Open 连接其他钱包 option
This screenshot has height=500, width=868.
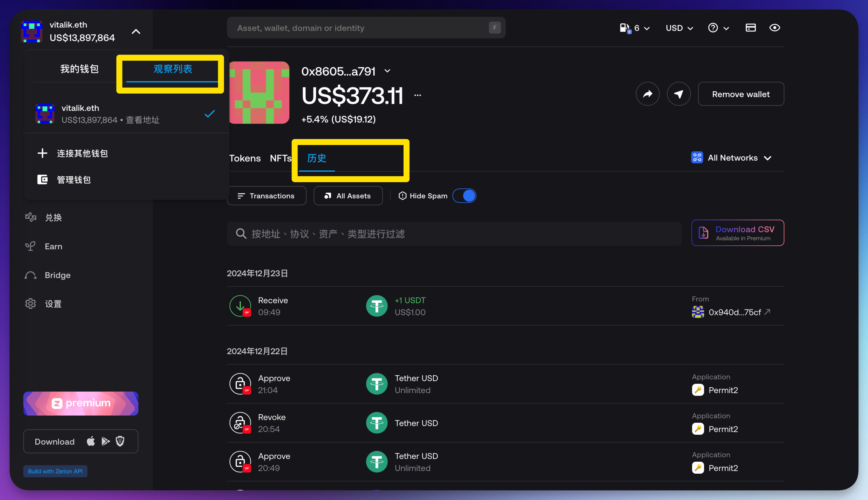click(x=82, y=153)
